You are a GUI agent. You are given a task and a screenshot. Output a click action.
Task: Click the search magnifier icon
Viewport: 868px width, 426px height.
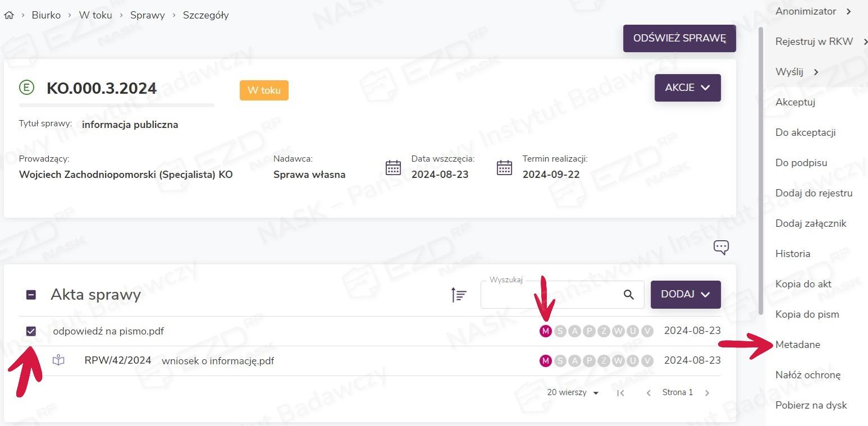628,295
